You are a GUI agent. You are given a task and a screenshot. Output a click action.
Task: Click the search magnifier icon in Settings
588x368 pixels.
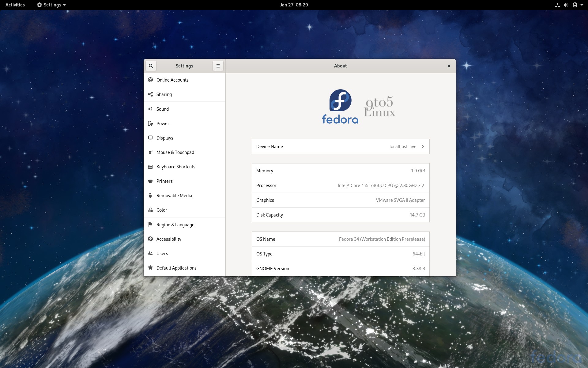tap(151, 66)
